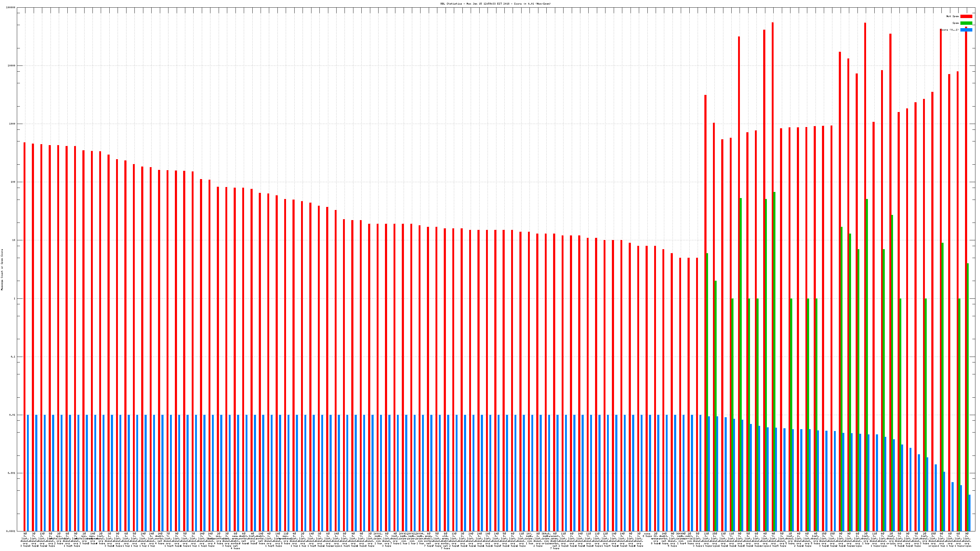Click the 0.01 y-axis tick label

[x=13, y=415]
